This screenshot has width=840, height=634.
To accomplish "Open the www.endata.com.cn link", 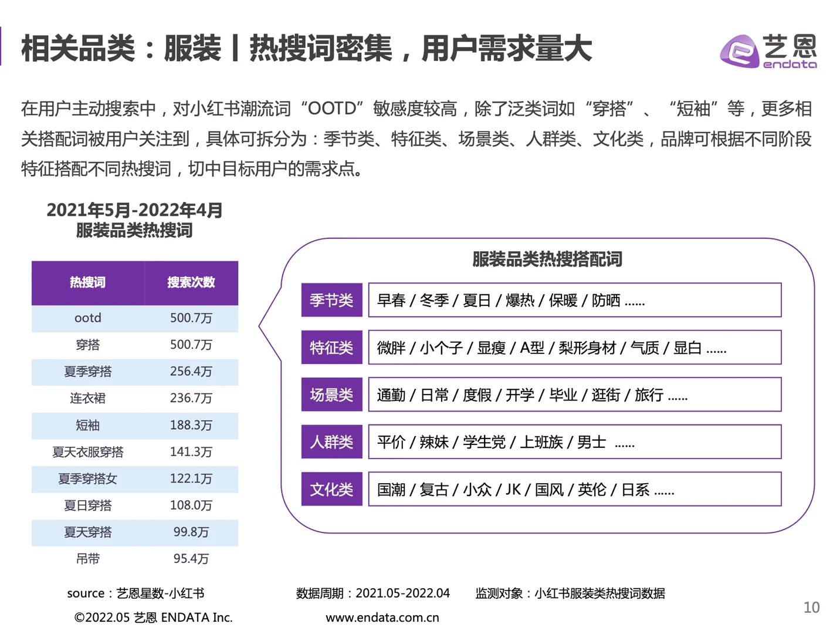I will (x=382, y=617).
